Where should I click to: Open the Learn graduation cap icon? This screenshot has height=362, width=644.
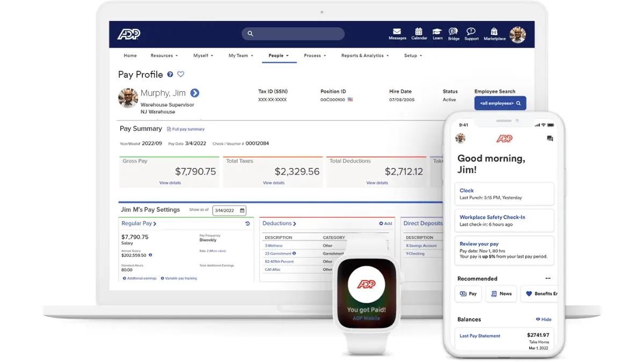437,34
